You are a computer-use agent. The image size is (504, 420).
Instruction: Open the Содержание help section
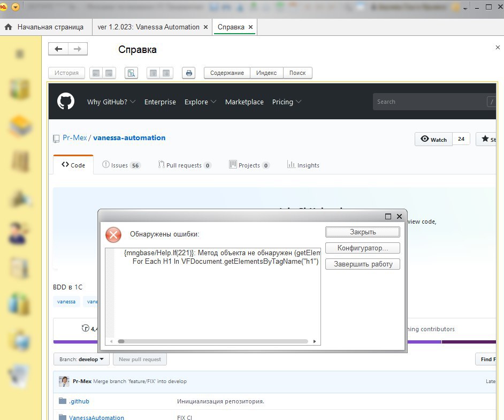pos(227,73)
